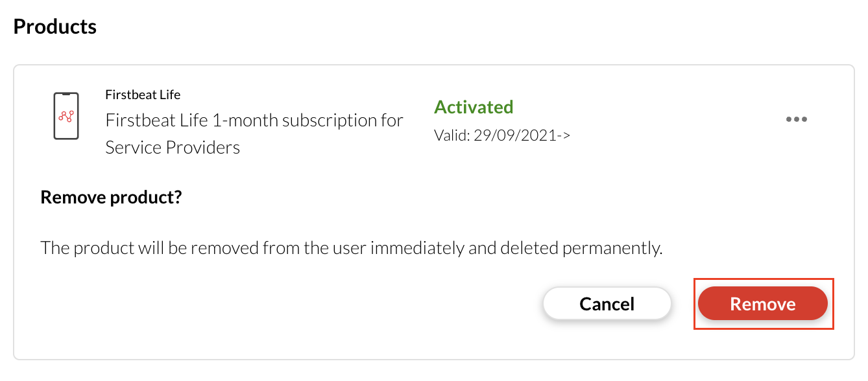Screen dimensions: 868x381
Task: Click the 'Remove product?' heading
Action: click(111, 197)
